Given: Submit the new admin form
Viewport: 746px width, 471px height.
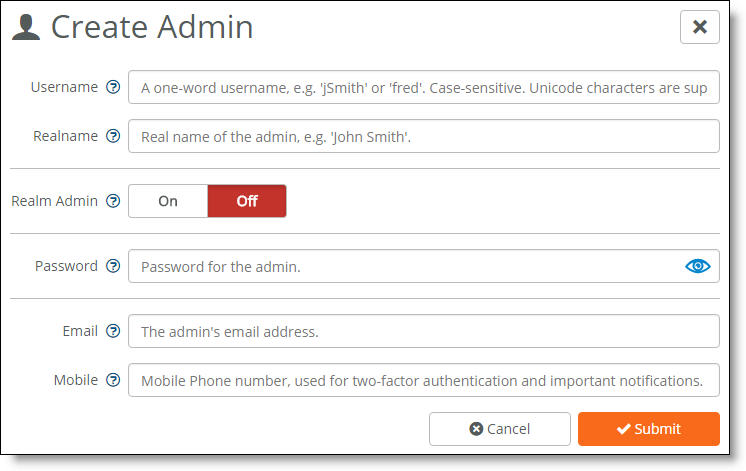Looking at the screenshot, I should tap(648, 429).
